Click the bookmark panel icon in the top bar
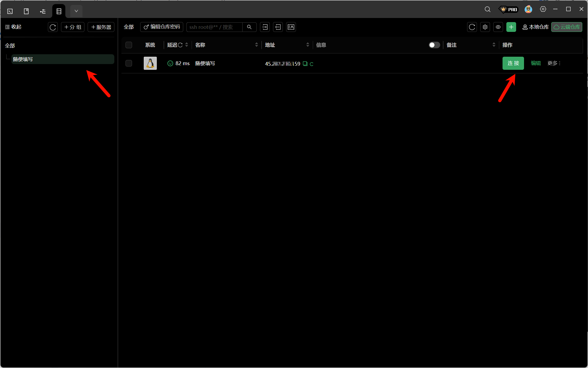Screen dimensions: 588x368 click(26, 11)
